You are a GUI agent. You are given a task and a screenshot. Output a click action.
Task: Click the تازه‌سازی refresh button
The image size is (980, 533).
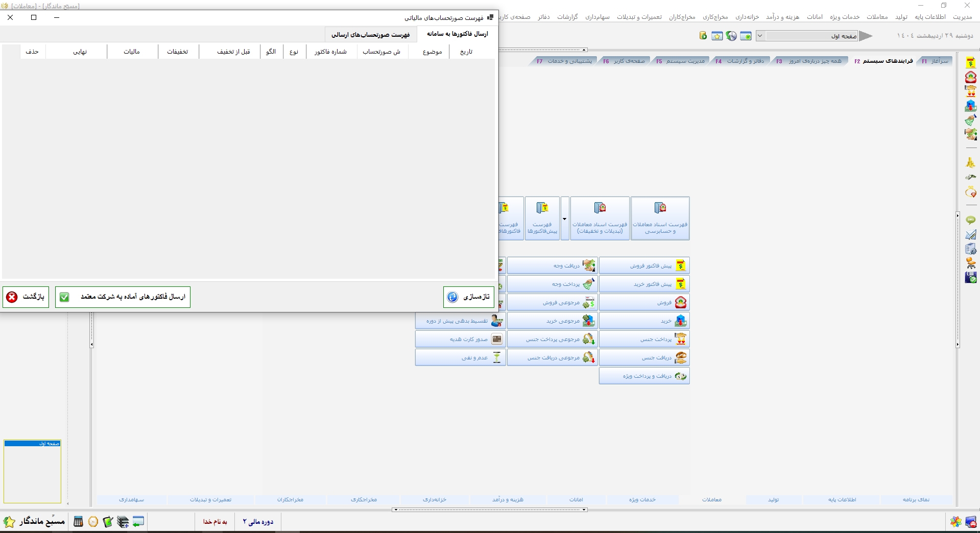click(x=469, y=297)
